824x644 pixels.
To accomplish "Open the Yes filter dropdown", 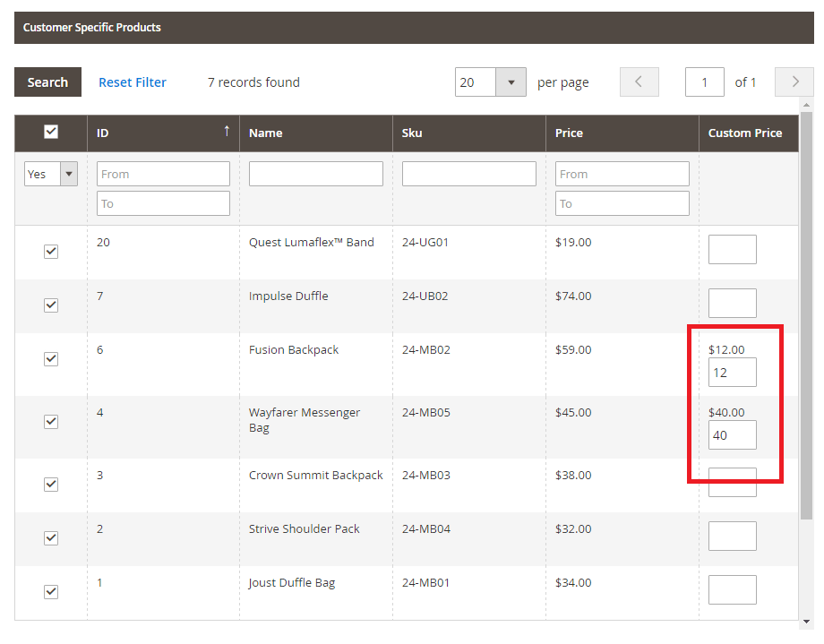I will click(51, 174).
